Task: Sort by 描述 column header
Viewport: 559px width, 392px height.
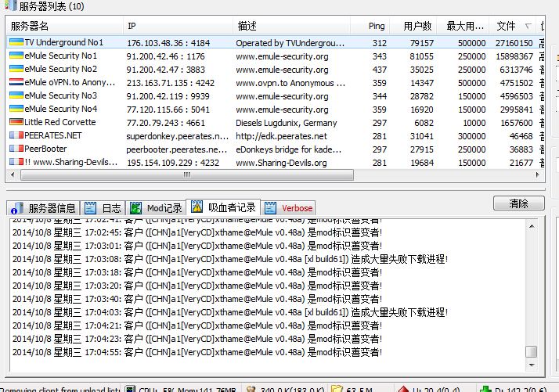Action: pos(291,26)
